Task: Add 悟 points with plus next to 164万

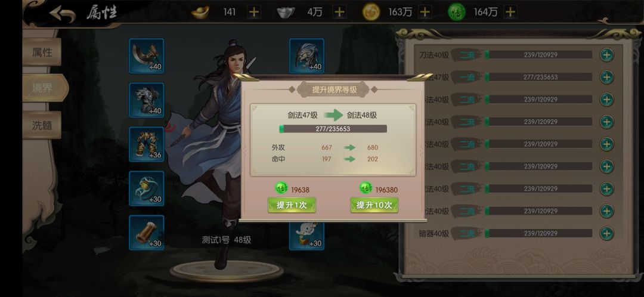Action: [x=510, y=12]
